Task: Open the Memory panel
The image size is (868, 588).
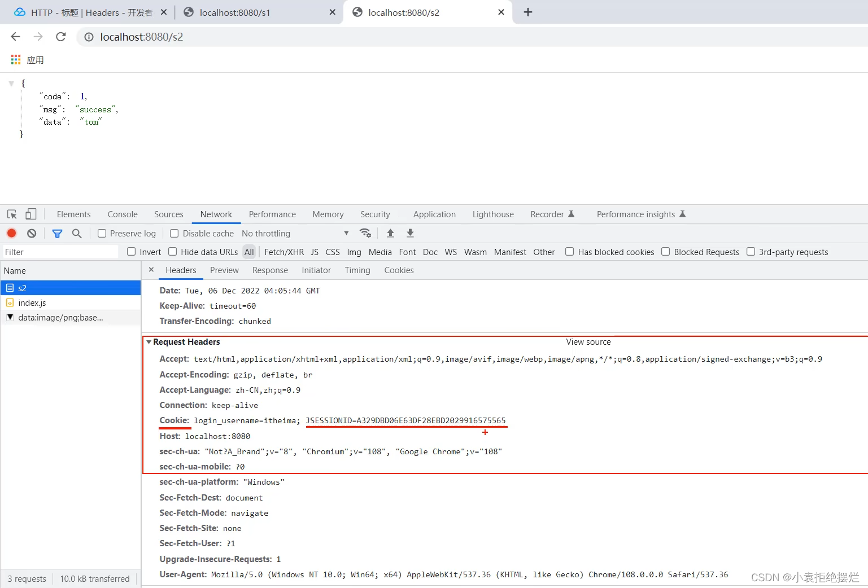Action: tap(328, 214)
